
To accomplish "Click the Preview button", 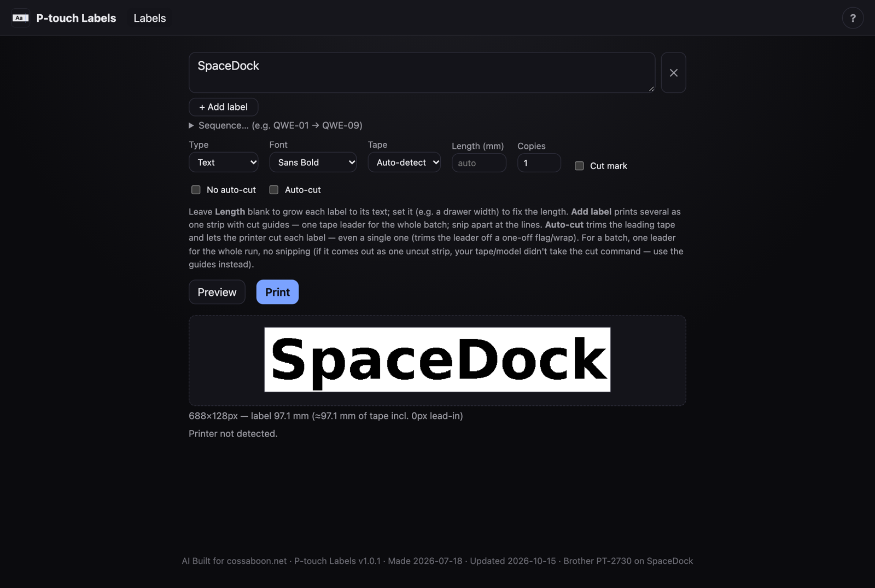I will [x=217, y=292].
